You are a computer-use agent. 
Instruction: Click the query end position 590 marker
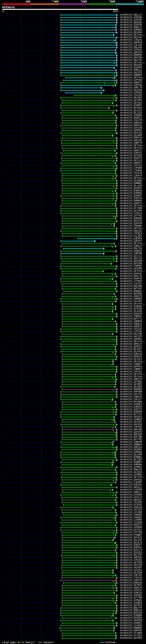[x=115, y=11]
